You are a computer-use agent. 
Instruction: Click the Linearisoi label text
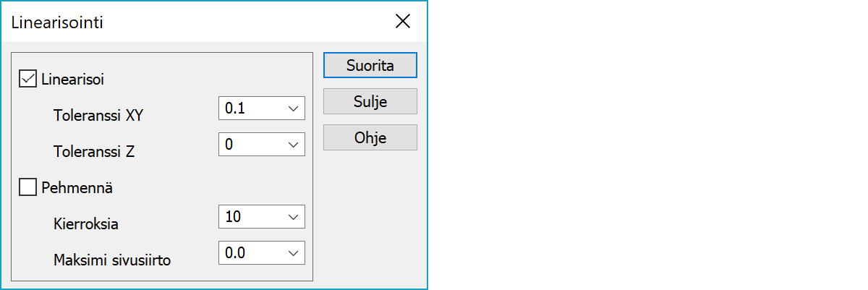point(73,80)
